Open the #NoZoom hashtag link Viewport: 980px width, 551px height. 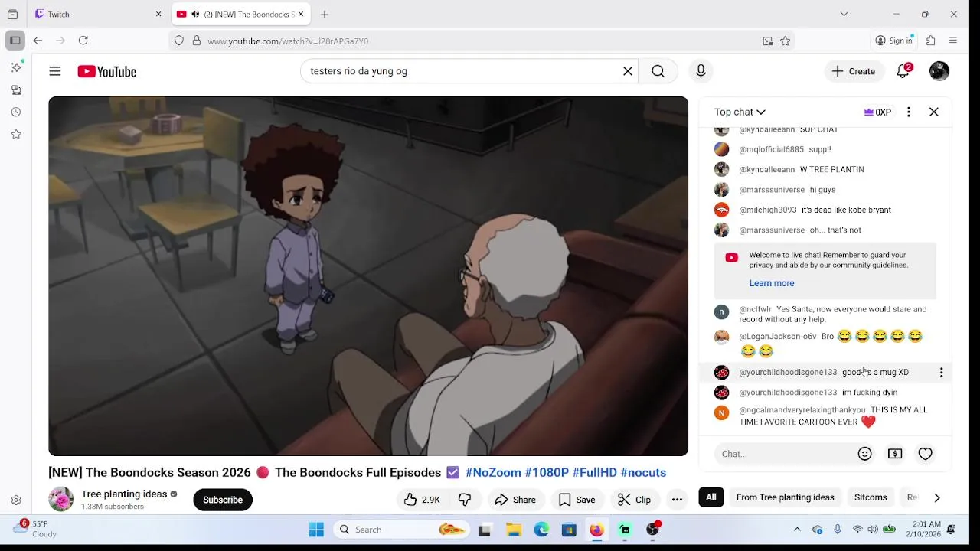(x=493, y=473)
